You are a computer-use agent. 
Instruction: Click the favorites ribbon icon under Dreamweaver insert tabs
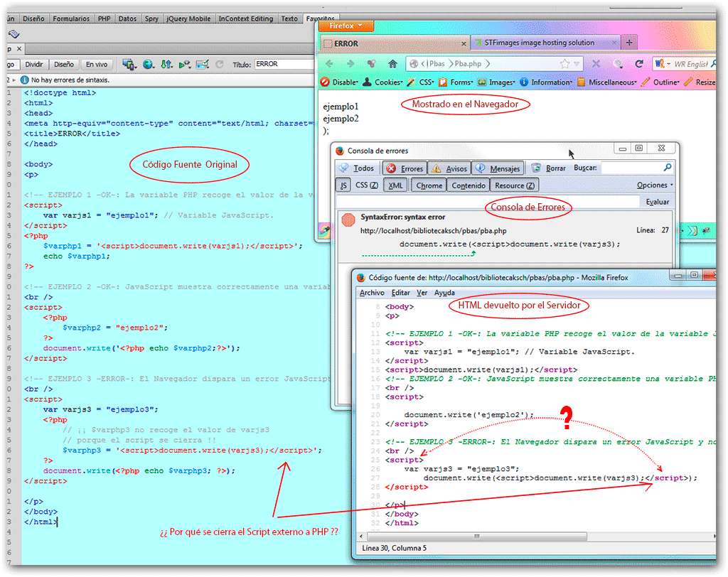point(14,33)
